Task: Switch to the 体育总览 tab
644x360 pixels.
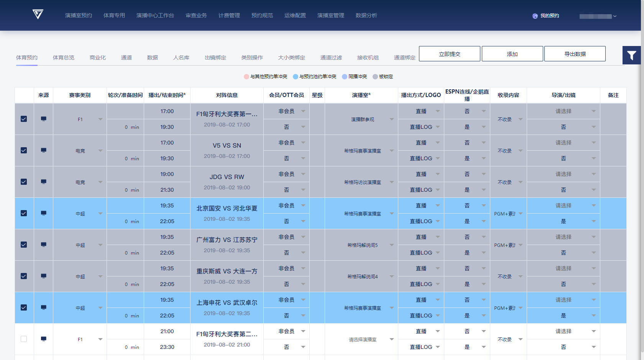Action: pyautogui.click(x=64, y=58)
